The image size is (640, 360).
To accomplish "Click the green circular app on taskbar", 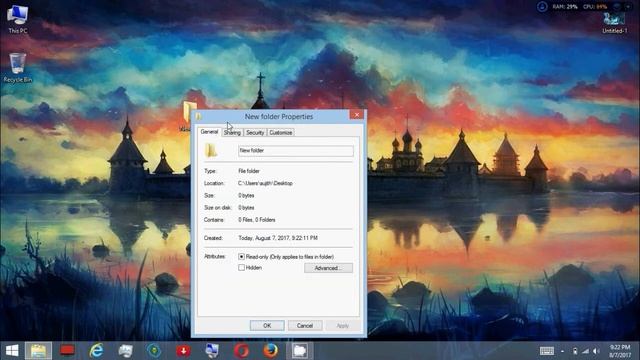I will pyautogui.click(x=154, y=351).
